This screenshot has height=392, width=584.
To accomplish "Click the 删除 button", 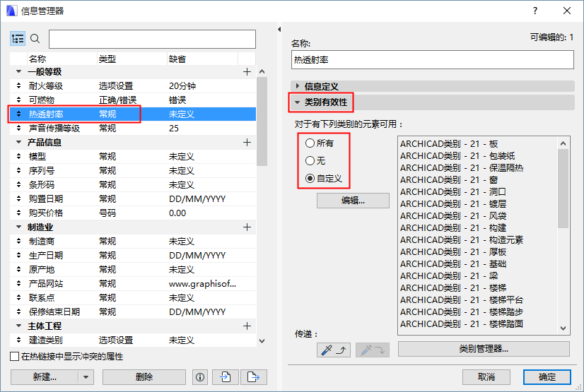I will (144, 377).
